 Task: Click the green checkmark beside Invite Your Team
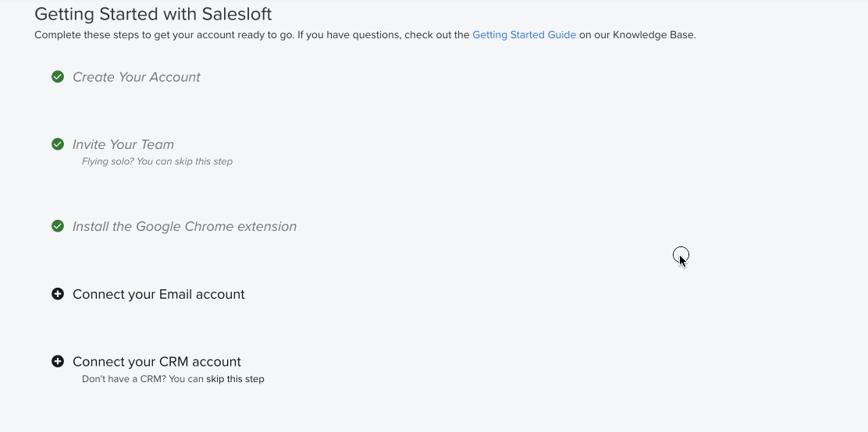point(58,144)
